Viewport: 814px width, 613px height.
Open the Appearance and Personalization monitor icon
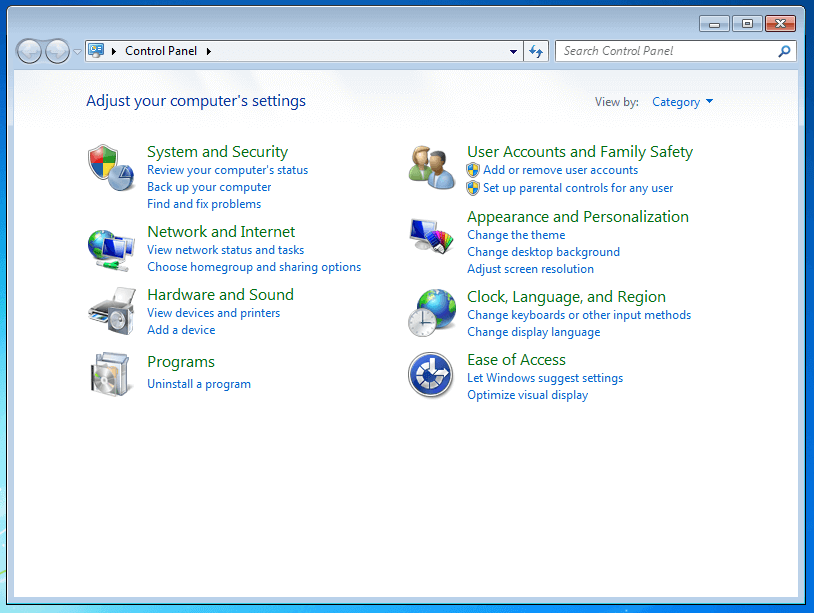tap(431, 236)
